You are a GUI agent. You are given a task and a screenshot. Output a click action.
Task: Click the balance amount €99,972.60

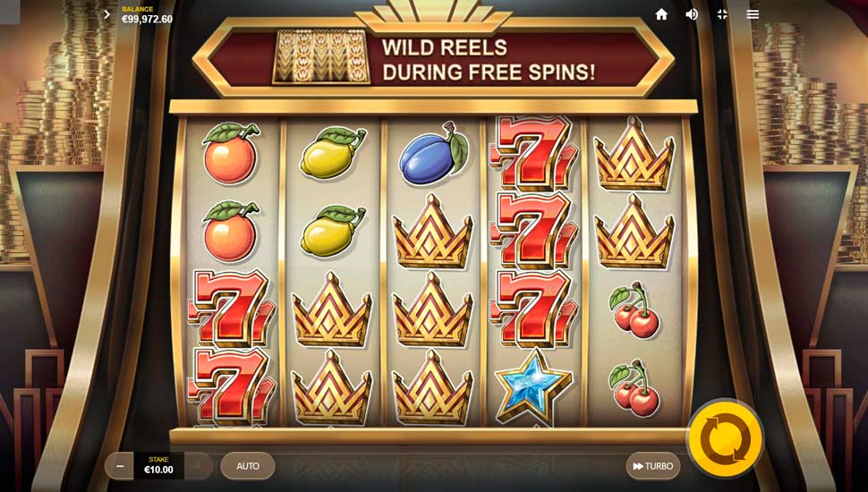(148, 20)
